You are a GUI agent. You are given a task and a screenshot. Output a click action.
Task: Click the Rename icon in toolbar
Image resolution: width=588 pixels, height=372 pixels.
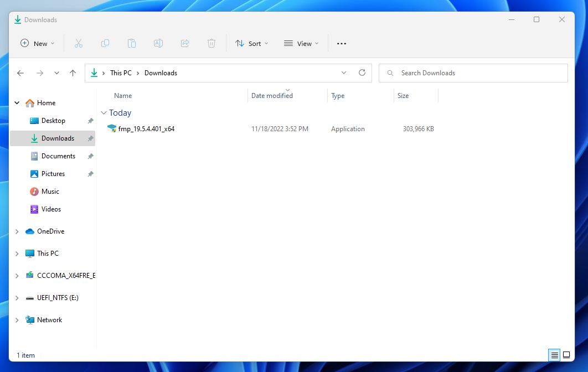pyautogui.click(x=158, y=44)
